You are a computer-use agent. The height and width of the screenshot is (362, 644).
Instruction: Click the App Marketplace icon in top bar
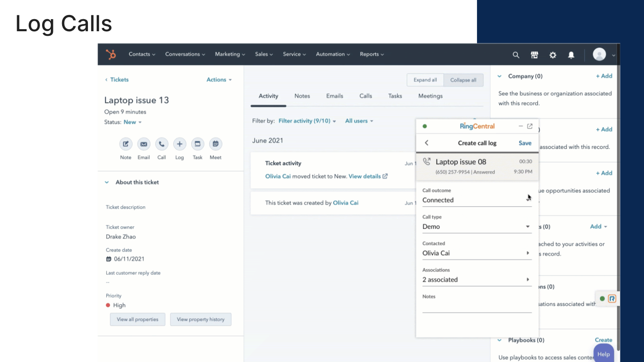click(534, 55)
